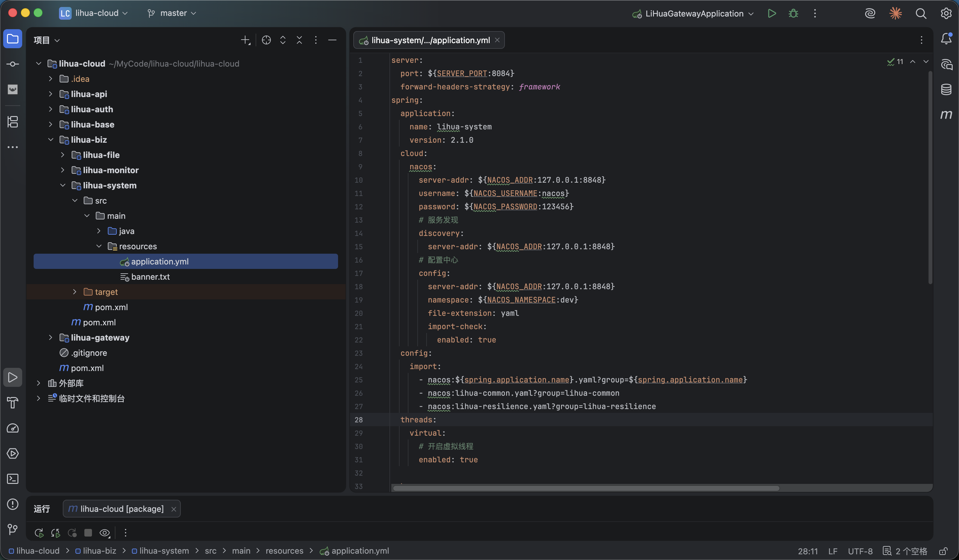Toggle file read-only lock in status bar

pos(943,551)
